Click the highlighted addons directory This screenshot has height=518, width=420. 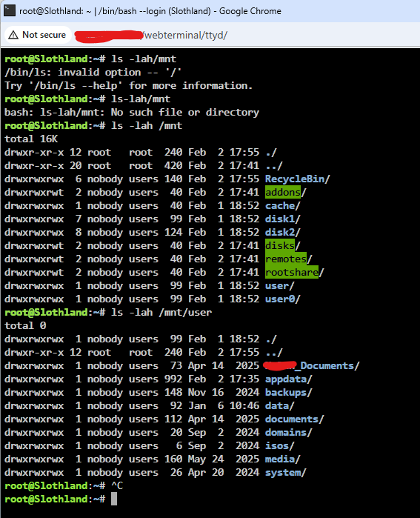pyautogui.click(x=283, y=192)
